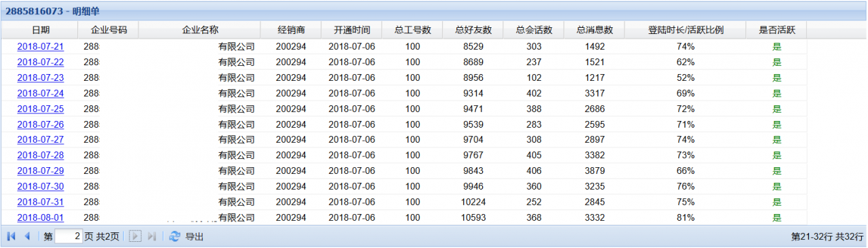Click the 第21-32行 共32行 row count text
Screen dimensions: 868x248
(x=827, y=236)
